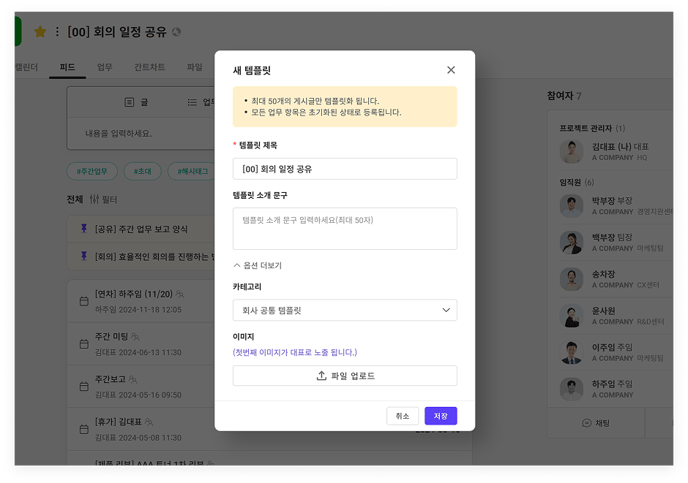The height and width of the screenshot is (483, 688).
Task: Click the gold star favorite icon
Action: [40, 32]
